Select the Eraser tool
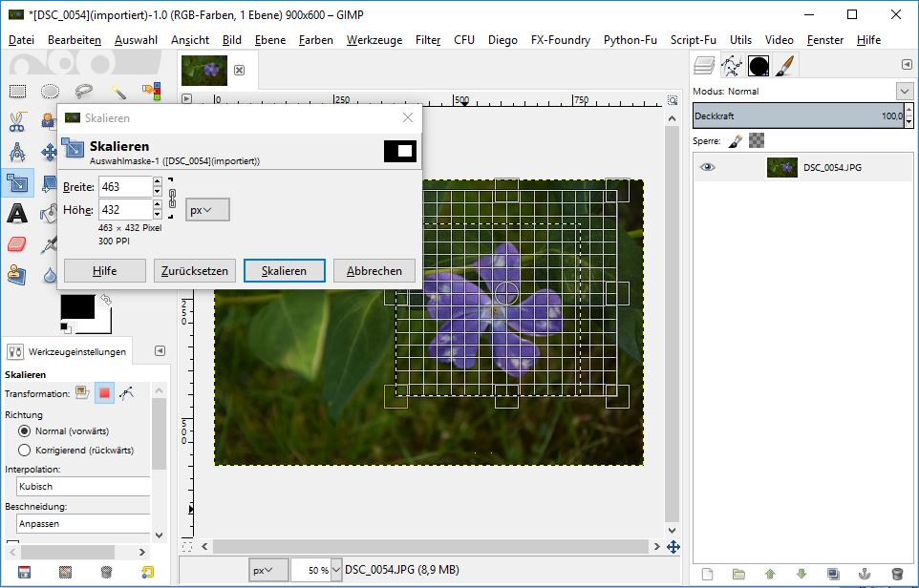 [x=17, y=243]
